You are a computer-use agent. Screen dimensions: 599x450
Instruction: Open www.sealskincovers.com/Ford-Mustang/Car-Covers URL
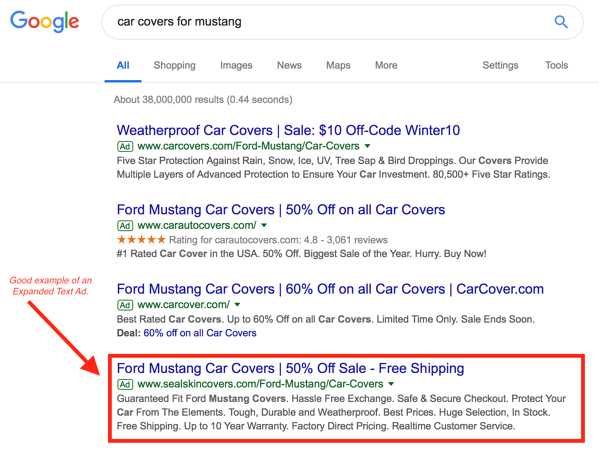click(260, 384)
